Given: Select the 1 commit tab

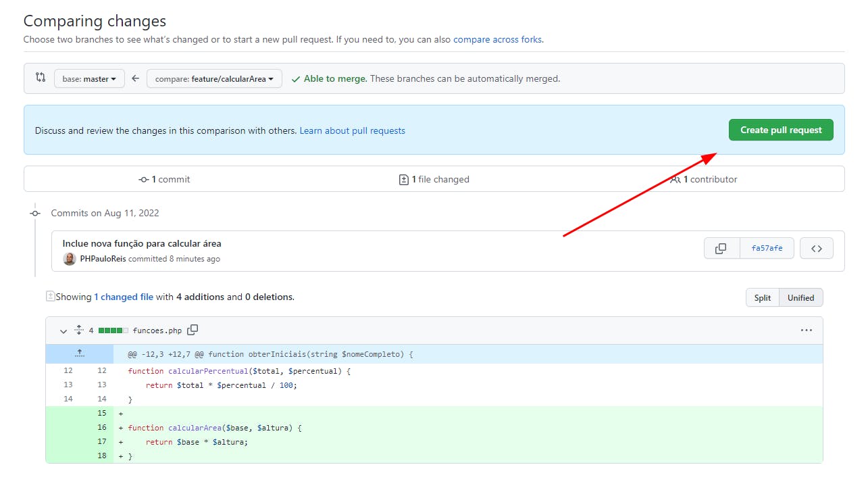Looking at the screenshot, I should coord(164,179).
